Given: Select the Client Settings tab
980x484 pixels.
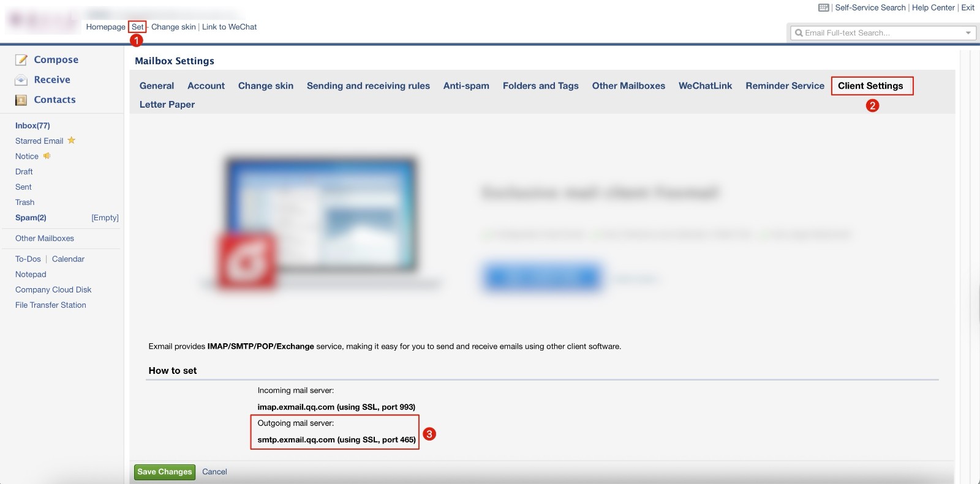Looking at the screenshot, I should [870, 86].
